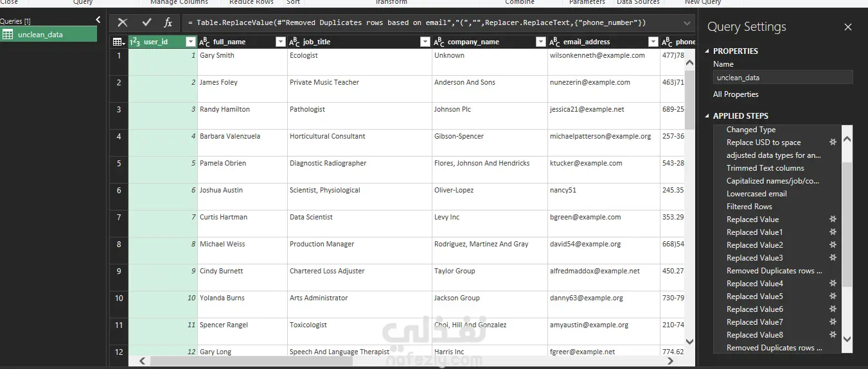Collapse the Queries pane
This screenshot has height=369, width=868.
point(98,20)
